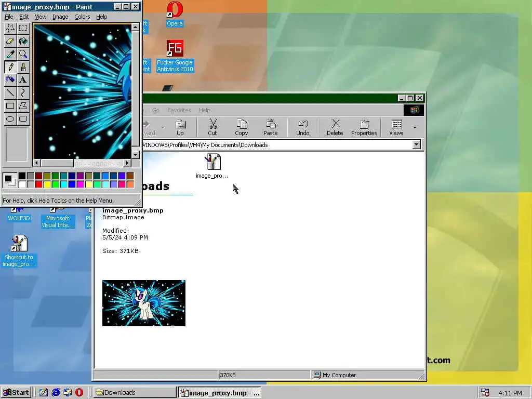Open the Image menu in Paint
Image resolution: width=532 pixels, height=399 pixels.
(x=60, y=17)
